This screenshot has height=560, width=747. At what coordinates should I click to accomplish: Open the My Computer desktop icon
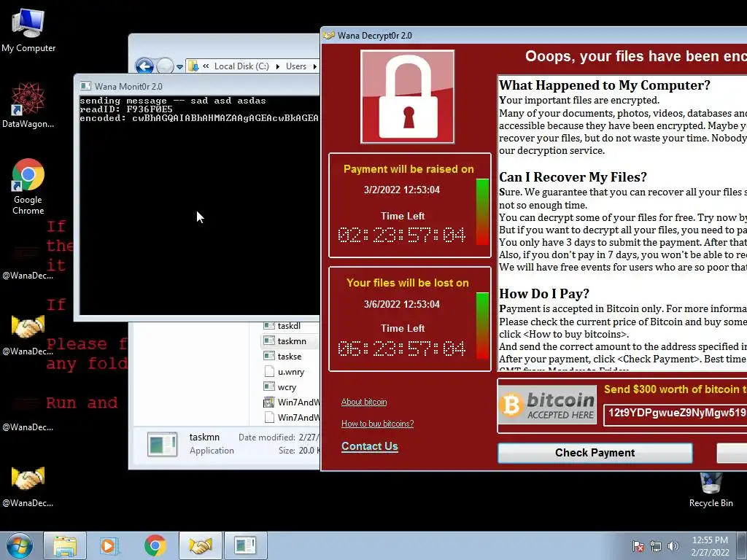28,31
